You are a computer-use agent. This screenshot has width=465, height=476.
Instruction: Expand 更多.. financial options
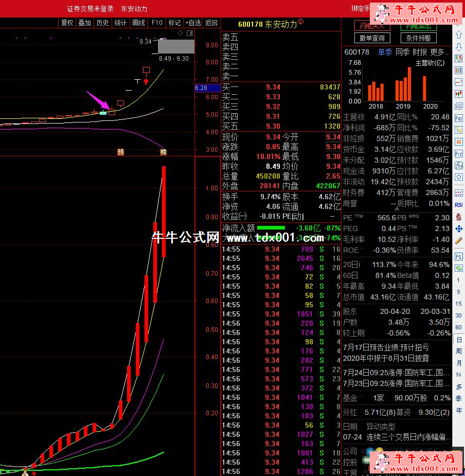439,52
